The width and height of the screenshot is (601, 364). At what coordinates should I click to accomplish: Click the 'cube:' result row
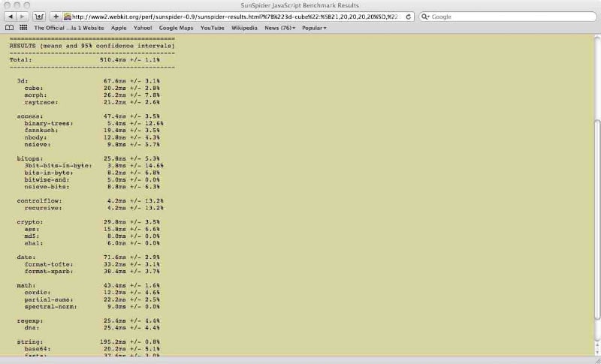92,89
